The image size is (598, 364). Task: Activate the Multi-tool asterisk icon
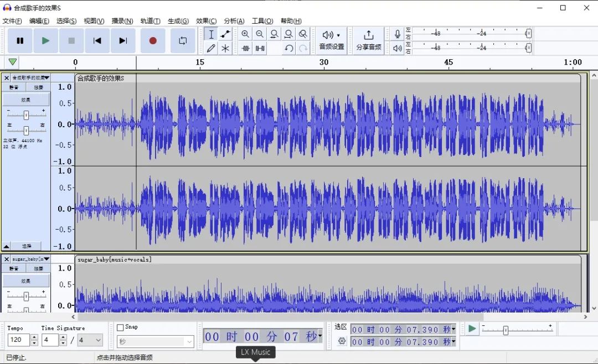(x=225, y=48)
